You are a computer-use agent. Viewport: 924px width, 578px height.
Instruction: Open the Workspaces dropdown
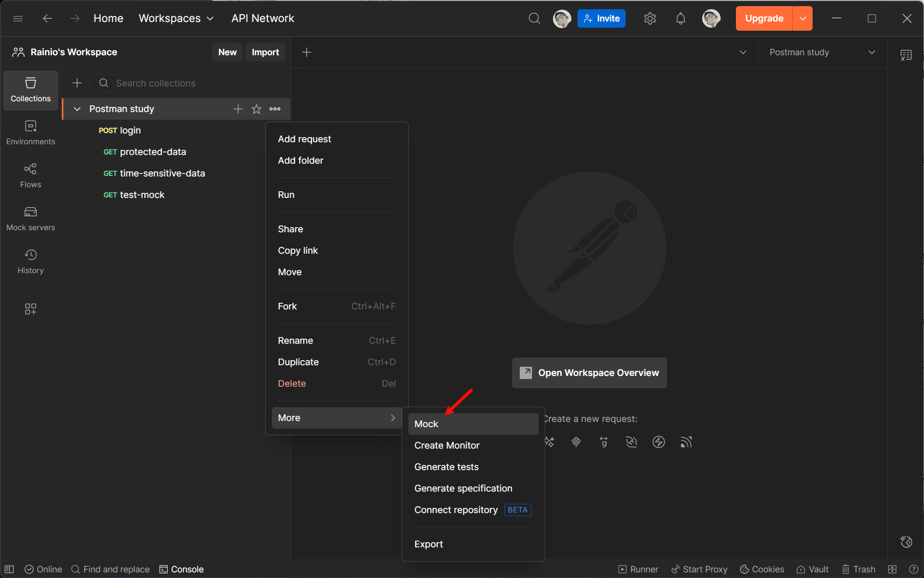coord(176,18)
